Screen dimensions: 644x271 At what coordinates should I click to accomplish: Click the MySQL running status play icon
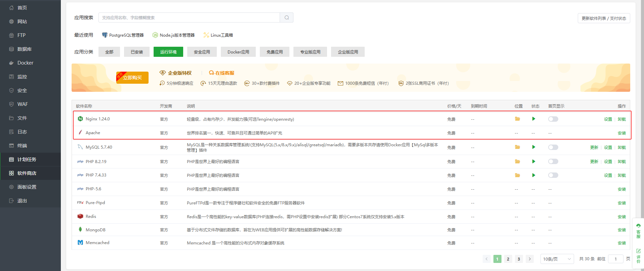tap(533, 147)
